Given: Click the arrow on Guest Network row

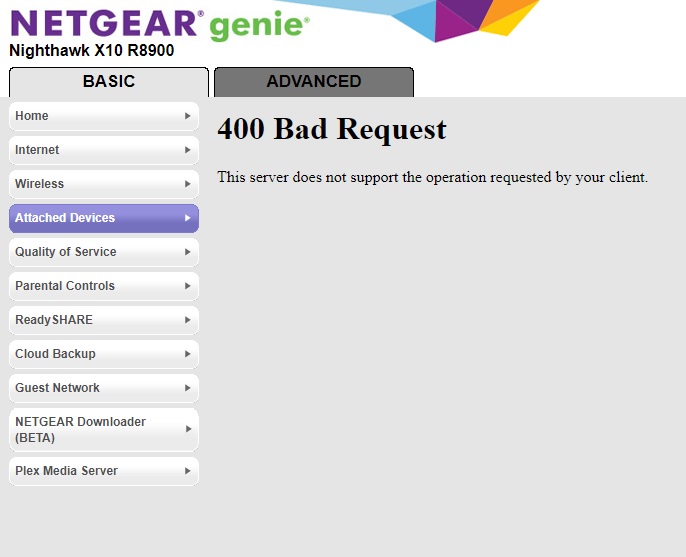Looking at the screenshot, I should pyautogui.click(x=188, y=388).
